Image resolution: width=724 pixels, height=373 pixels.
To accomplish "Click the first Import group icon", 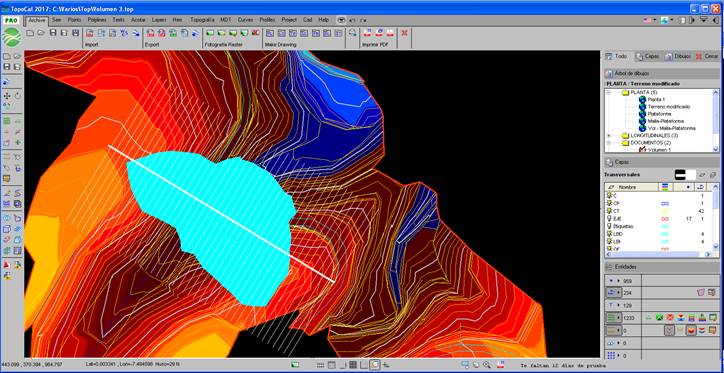I will click(x=90, y=33).
